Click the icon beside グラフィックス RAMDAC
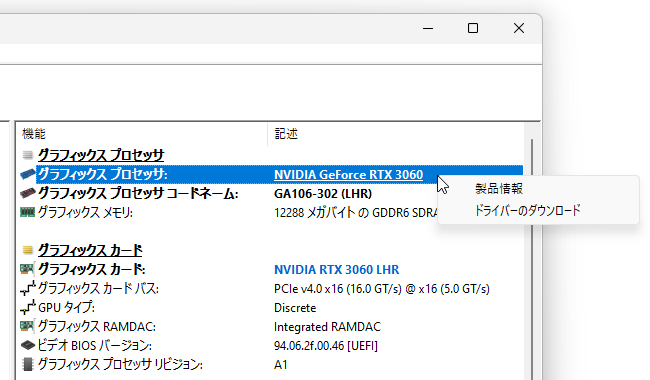This screenshot has width=650, height=380. coord(28,327)
